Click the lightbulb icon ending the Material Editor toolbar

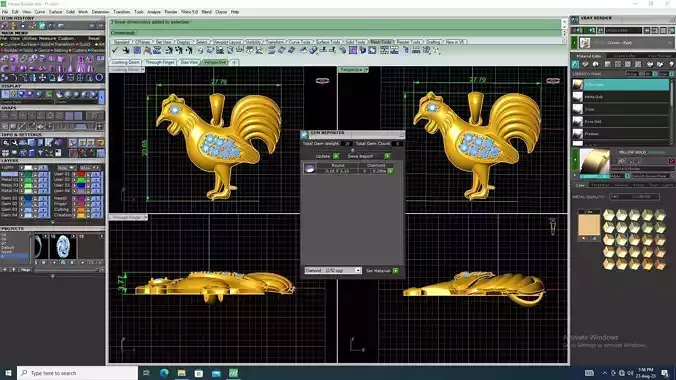(x=671, y=64)
